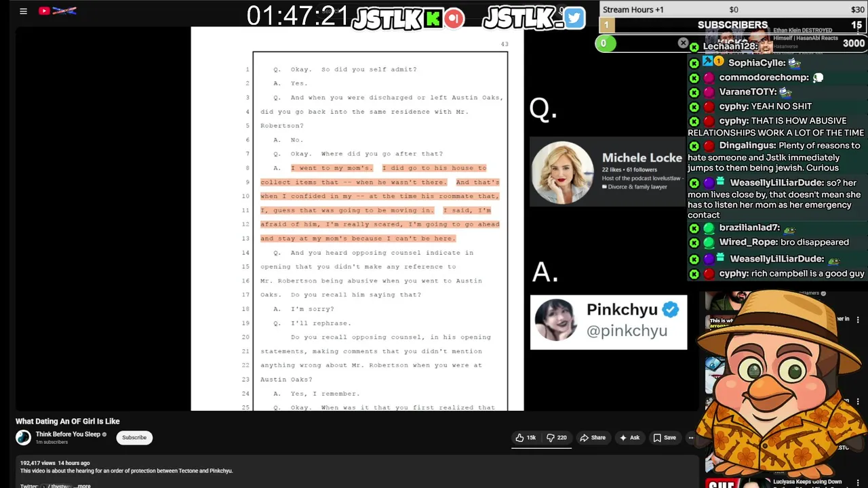The image size is (868, 488).
Task: Click green badge beside brazilianlad7
Action: coord(709,228)
